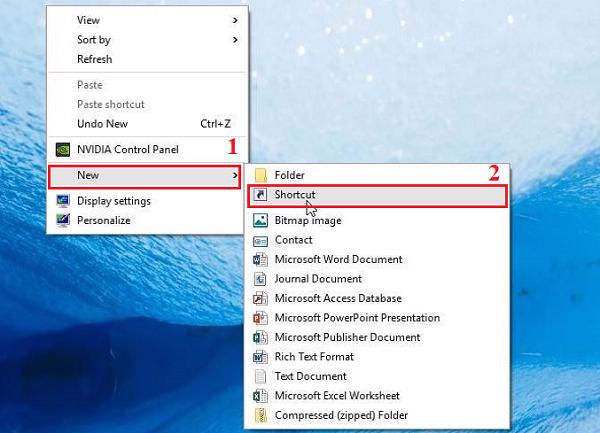600x433 pixels.
Task: Click the Word Document icon
Action: 260,260
